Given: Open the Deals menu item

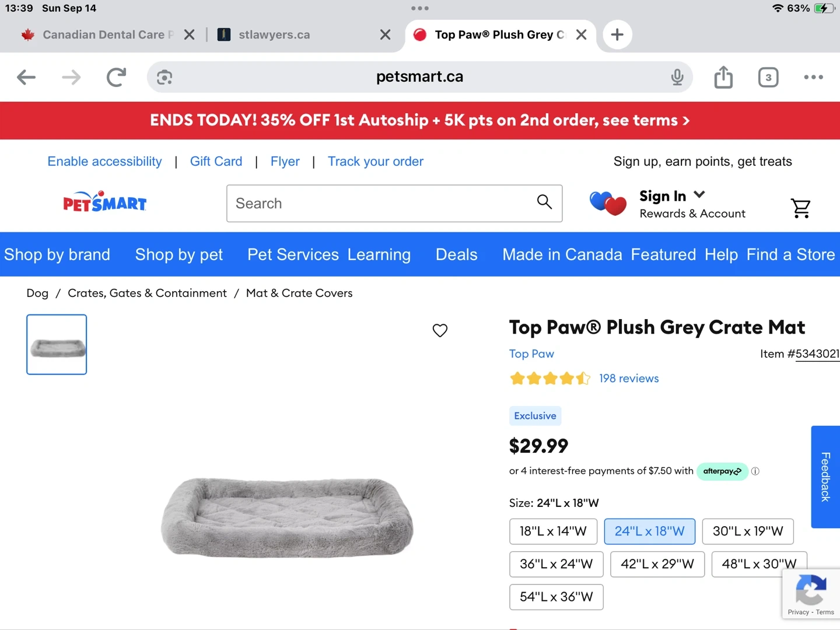Looking at the screenshot, I should [x=456, y=254].
